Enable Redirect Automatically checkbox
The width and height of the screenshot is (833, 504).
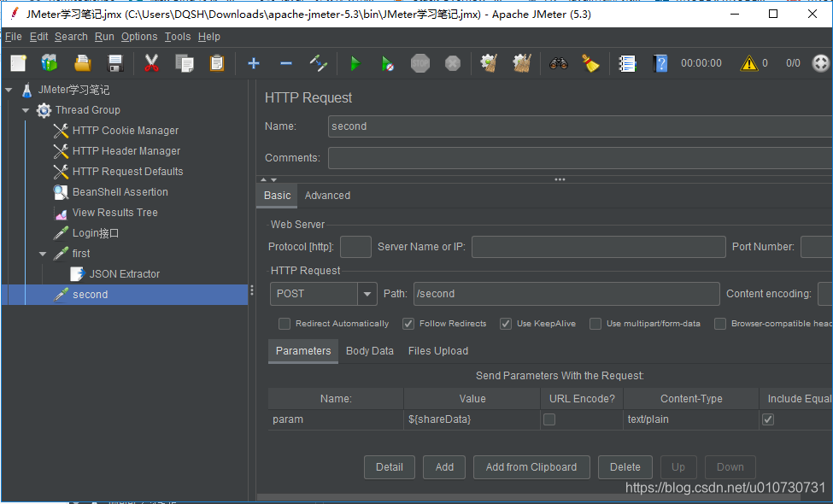tap(285, 324)
